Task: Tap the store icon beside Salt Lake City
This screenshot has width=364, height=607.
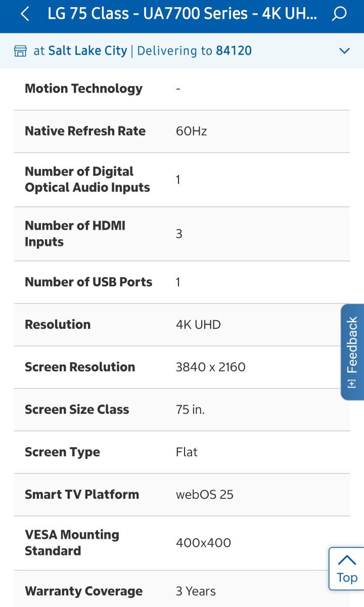Action: pos(20,51)
